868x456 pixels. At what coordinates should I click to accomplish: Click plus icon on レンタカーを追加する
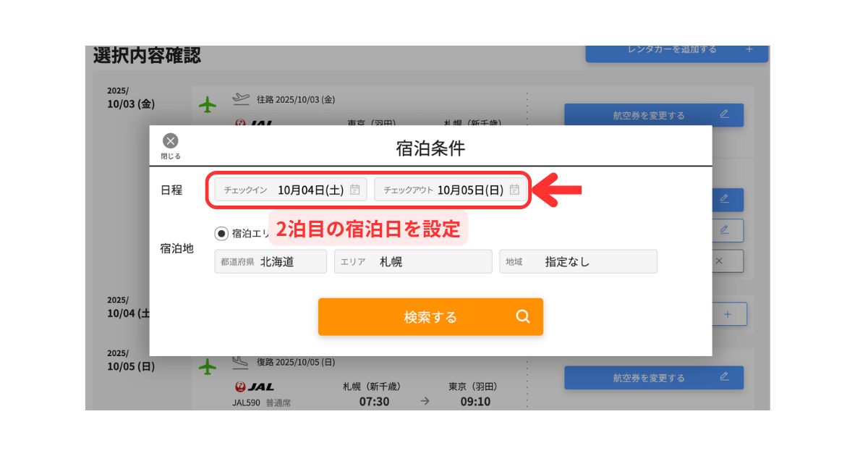click(x=749, y=49)
